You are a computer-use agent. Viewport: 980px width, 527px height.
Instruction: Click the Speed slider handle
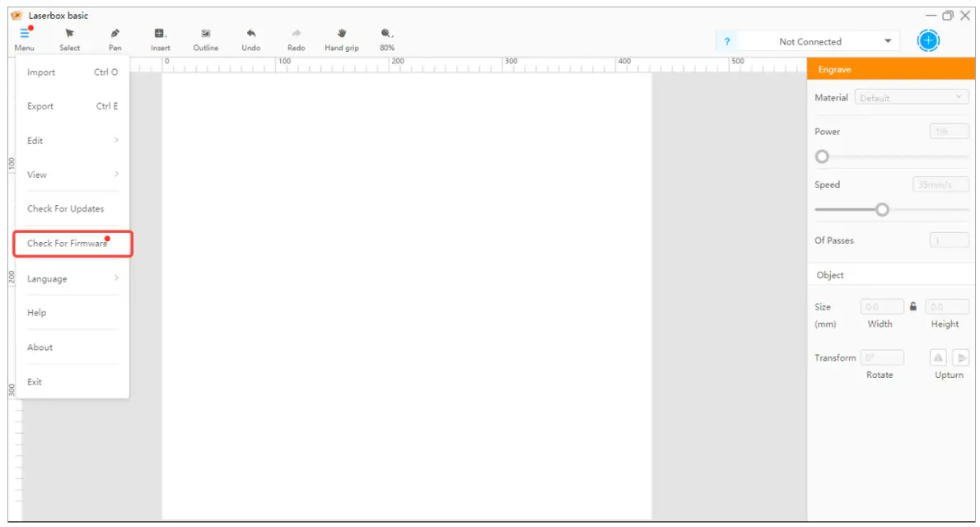pyautogui.click(x=882, y=209)
